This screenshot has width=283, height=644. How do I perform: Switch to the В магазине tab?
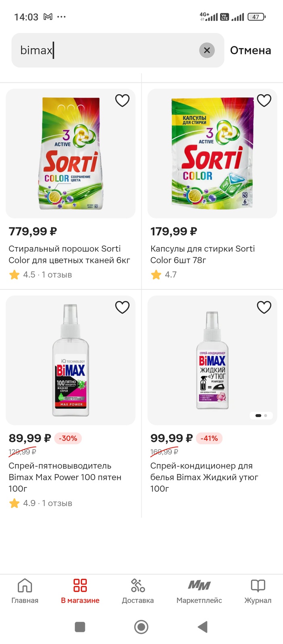pos(80,590)
